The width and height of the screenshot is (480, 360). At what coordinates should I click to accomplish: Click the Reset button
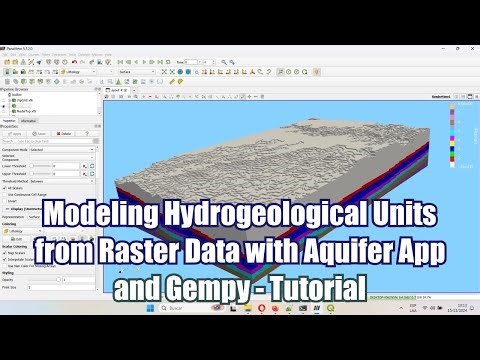[x=39, y=134]
